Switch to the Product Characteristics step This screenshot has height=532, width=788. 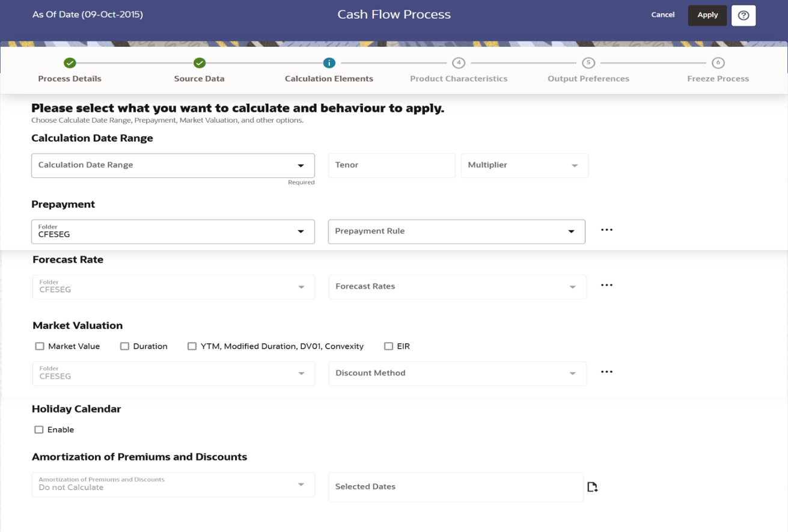pyautogui.click(x=459, y=63)
